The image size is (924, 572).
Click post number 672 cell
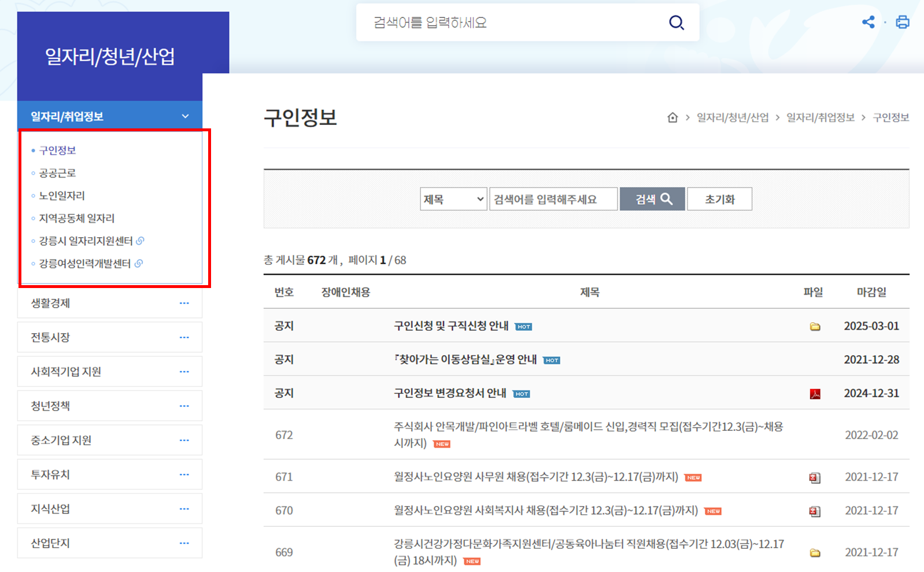tap(284, 435)
